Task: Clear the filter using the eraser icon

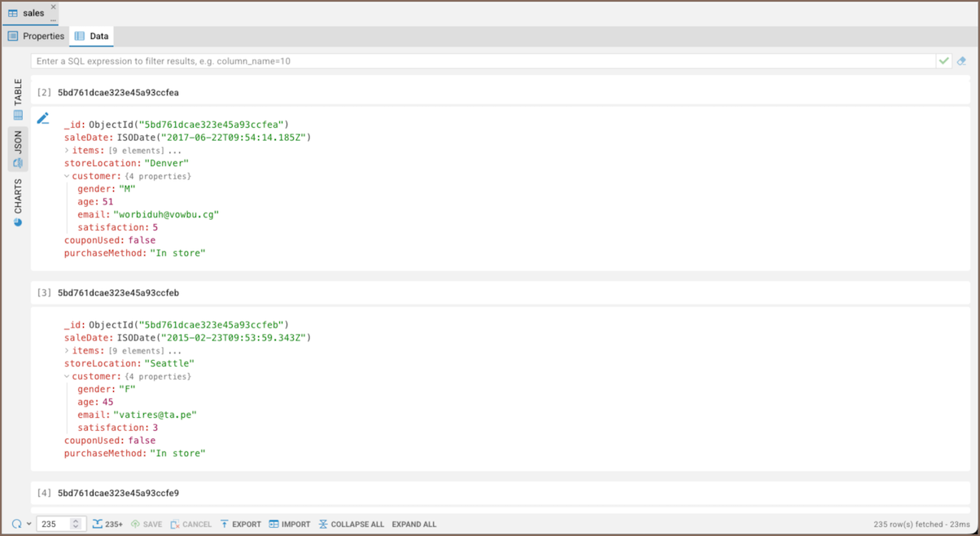Action: (961, 61)
